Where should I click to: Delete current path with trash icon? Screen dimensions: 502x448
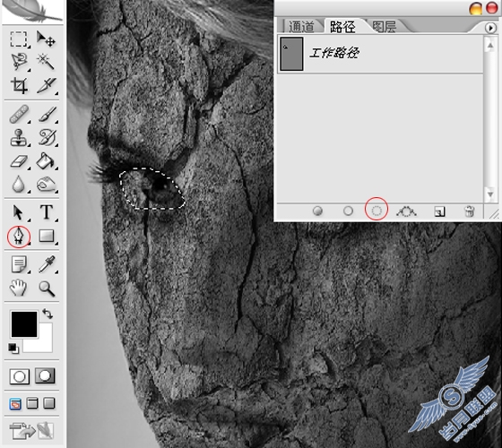(470, 211)
